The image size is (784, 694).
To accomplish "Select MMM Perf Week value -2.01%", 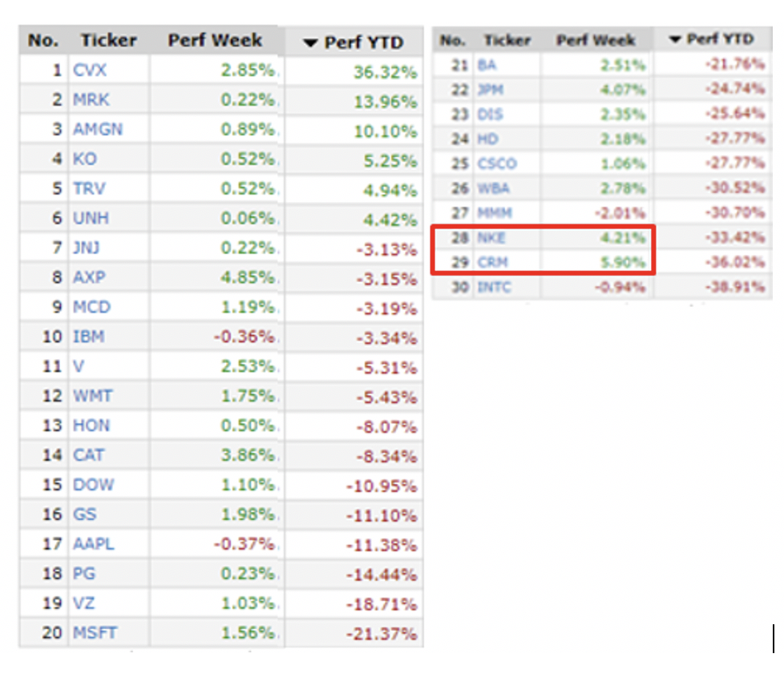I will (620, 213).
